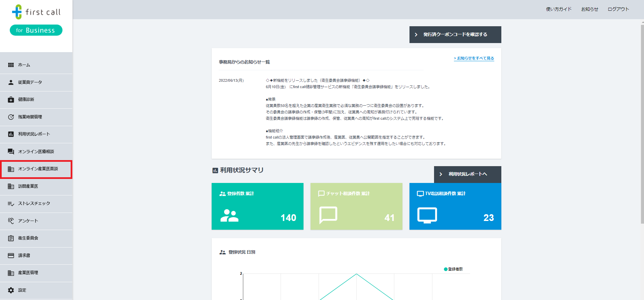This screenshot has height=300, width=644.
Task: Click the ストレスチェック checklist icon
Action: [11, 204]
